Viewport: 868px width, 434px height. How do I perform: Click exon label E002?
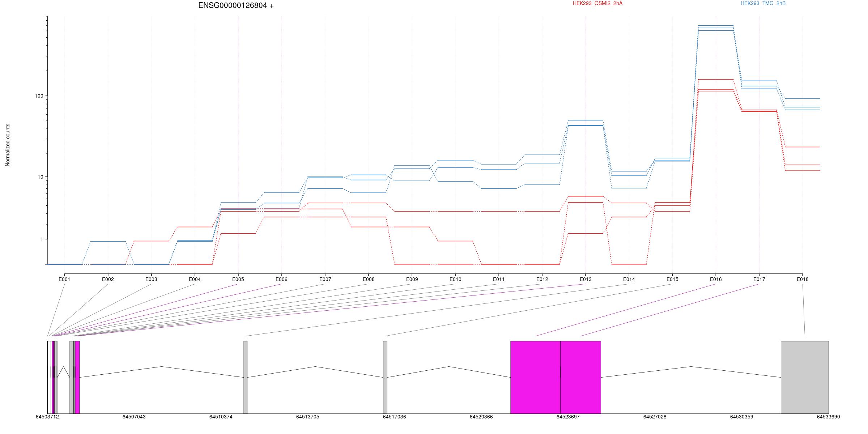point(108,279)
